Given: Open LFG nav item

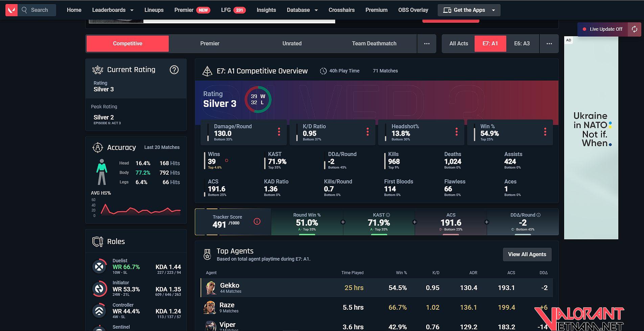Looking at the screenshot, I should click(233, 10).
